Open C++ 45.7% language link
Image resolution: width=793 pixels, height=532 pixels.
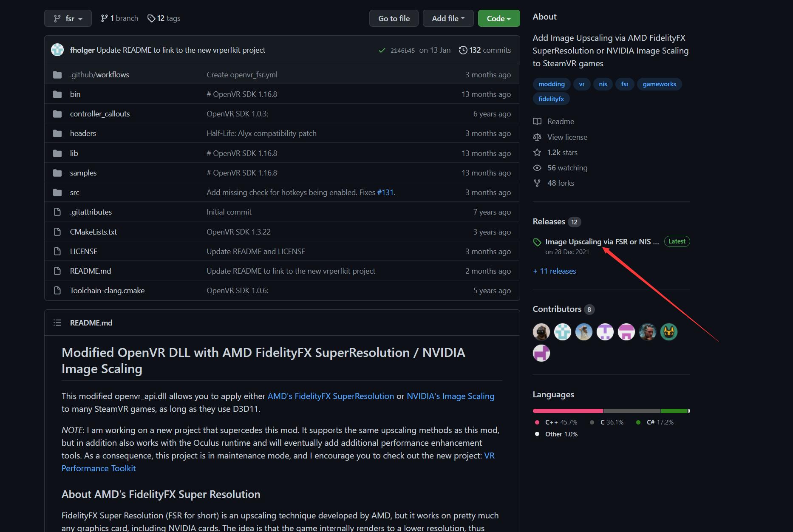[556, 422]
